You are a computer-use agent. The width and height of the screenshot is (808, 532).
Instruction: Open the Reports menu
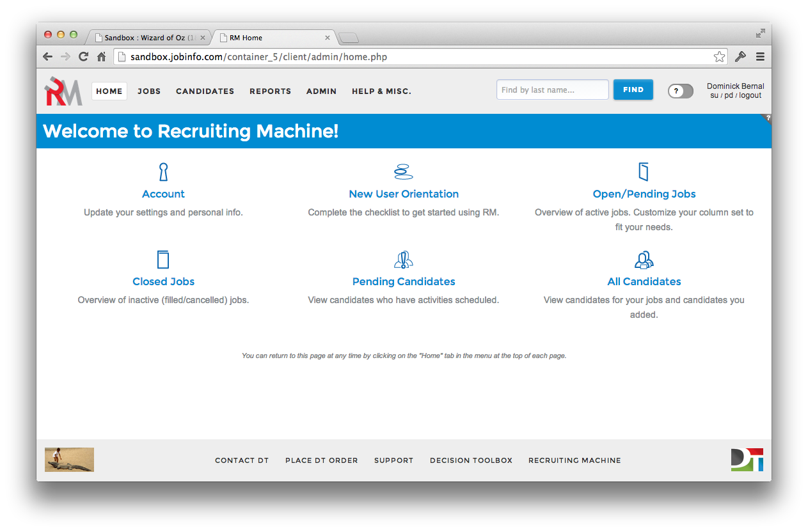pos(271,91)
